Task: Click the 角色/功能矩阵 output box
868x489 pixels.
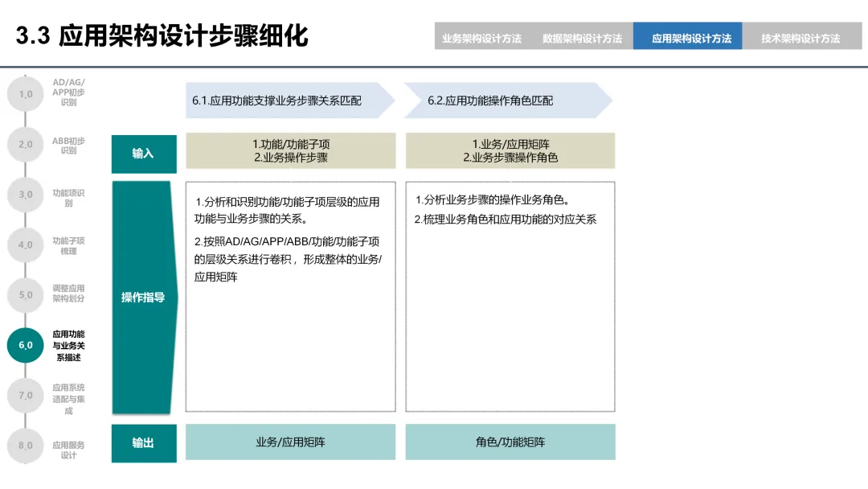Action: (x=510, y=442)
